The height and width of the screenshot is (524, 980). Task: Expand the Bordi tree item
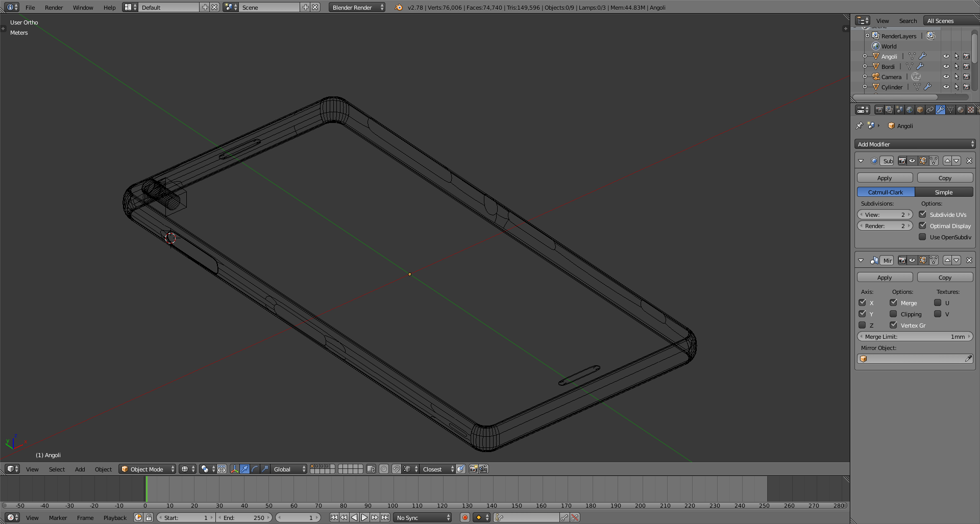865,66
